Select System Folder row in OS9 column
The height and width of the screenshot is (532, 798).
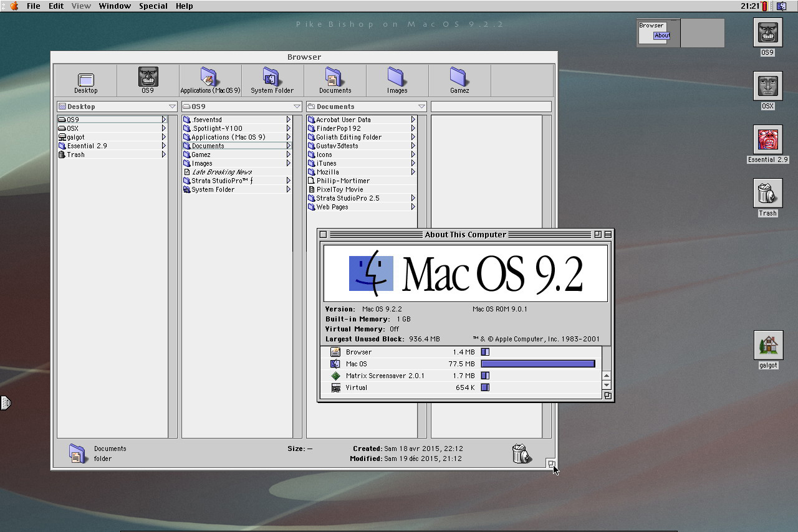tap(237, 189)
